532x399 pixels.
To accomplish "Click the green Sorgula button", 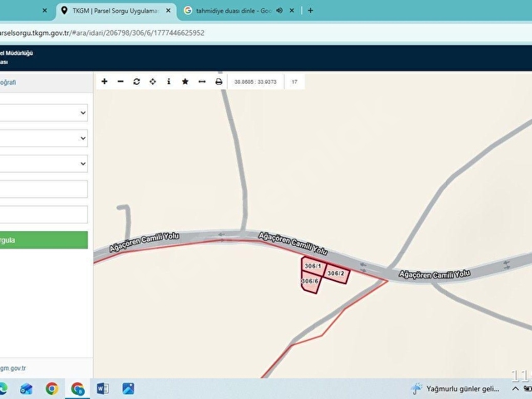I will coord(43,240).
